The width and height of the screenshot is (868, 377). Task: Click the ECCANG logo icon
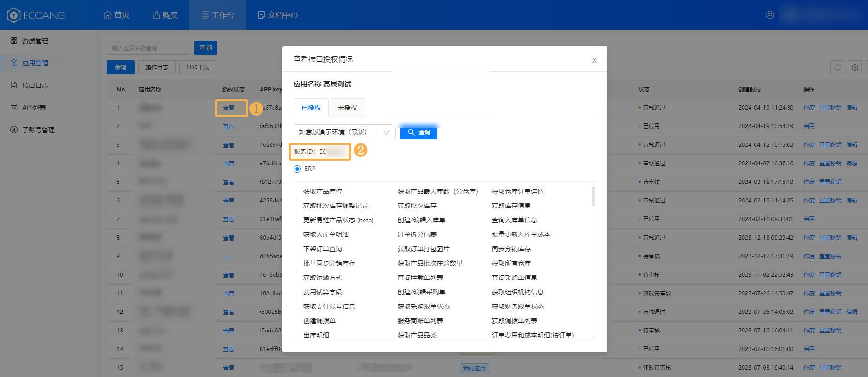tap(14, 15)
